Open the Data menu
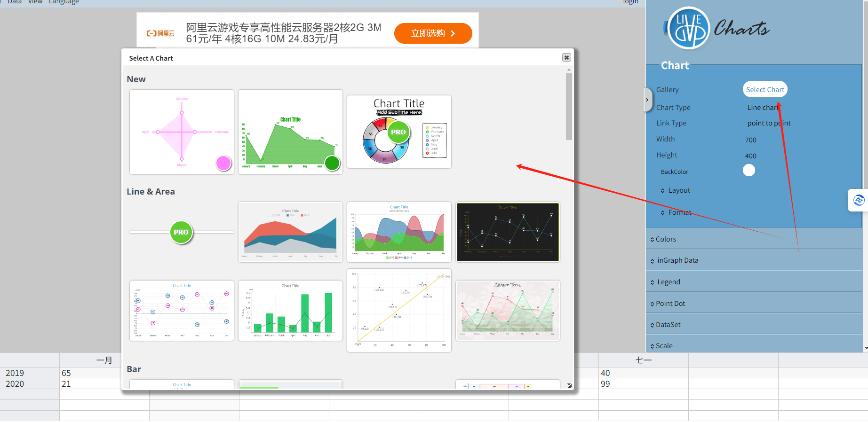868x422 pixels. tap(15, 2)
